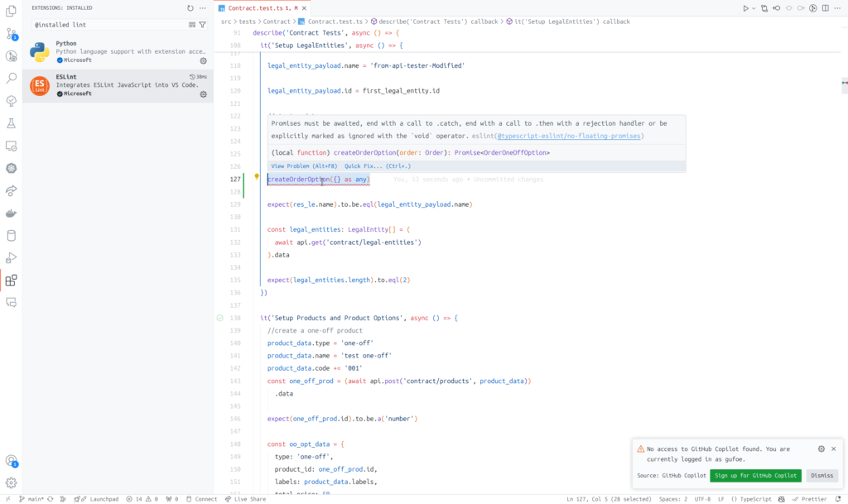
Task: Click the extension search input field
Action: click(x=108, y=25)
